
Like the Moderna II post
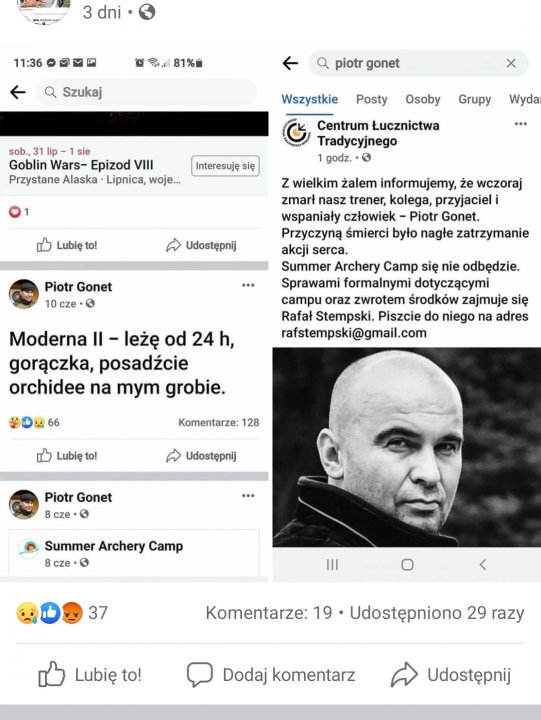coord(67,456)
